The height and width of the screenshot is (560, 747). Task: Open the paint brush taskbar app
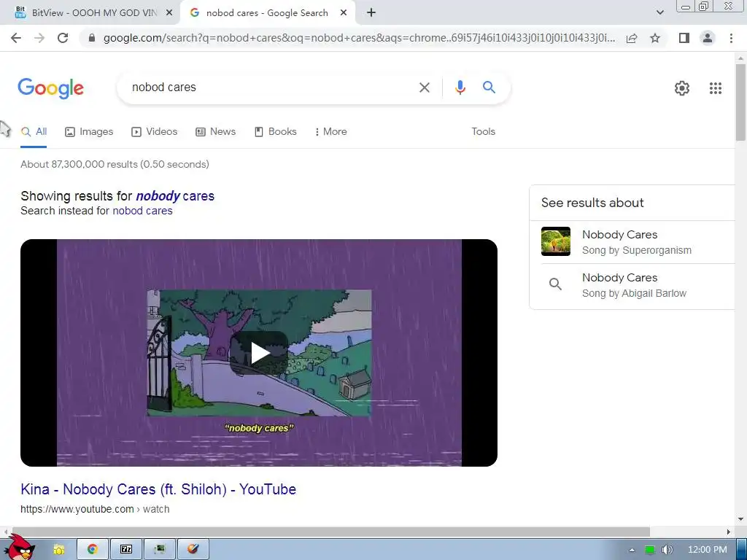193,549
